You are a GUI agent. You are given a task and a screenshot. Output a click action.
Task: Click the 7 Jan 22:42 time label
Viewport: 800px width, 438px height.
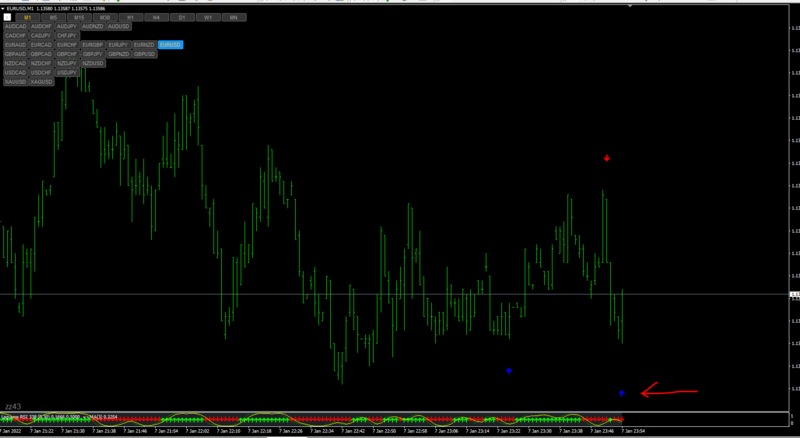[x=353, y=431]
